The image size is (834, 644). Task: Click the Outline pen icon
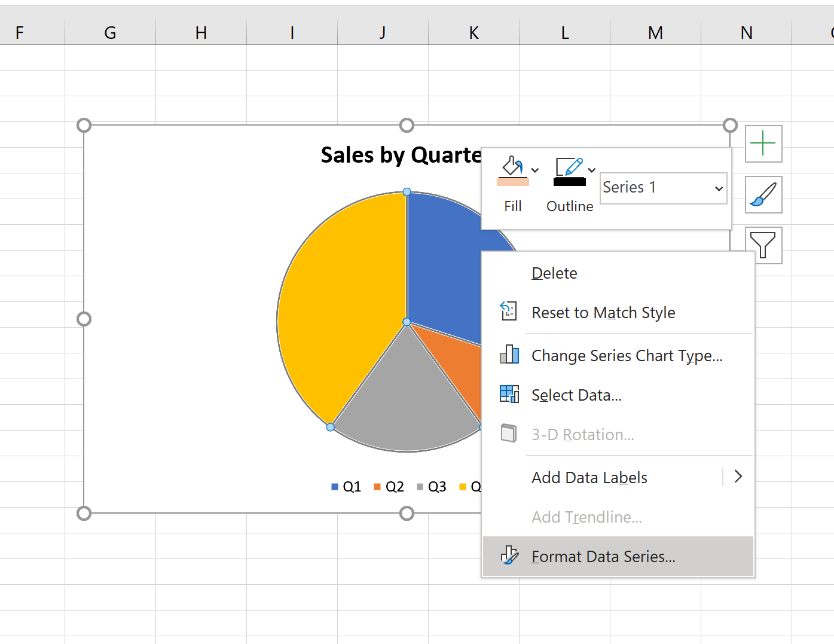tap(569, 170)
